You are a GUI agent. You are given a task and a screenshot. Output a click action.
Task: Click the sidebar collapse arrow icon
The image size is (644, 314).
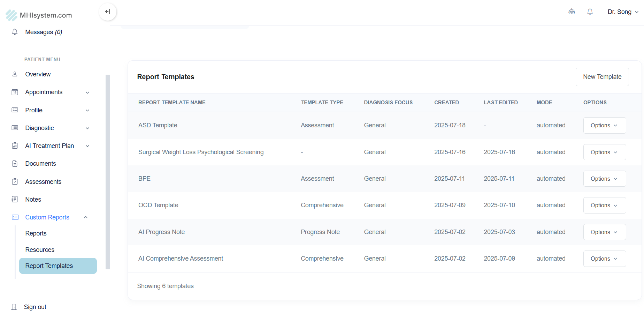(x=107, y=12)
